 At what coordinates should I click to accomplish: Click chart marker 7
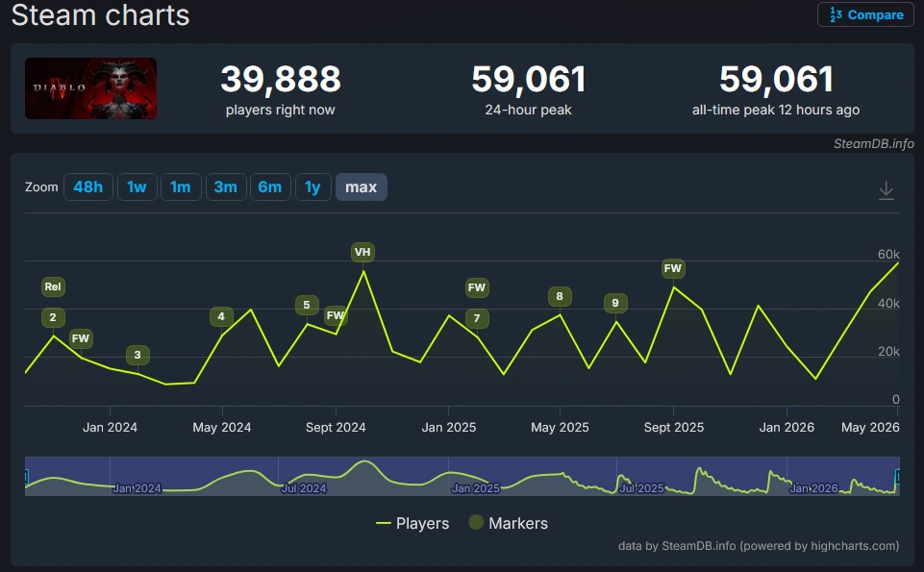pos(477,319)
